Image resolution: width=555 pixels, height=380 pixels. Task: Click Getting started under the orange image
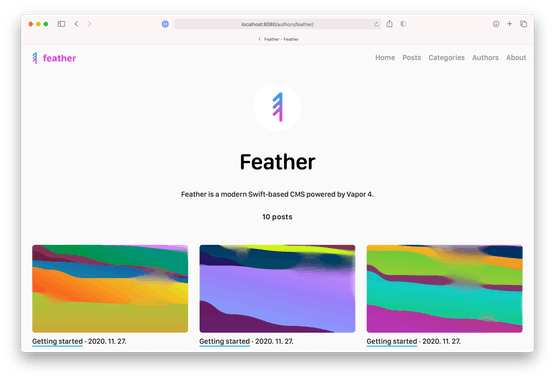coord(57,341)
